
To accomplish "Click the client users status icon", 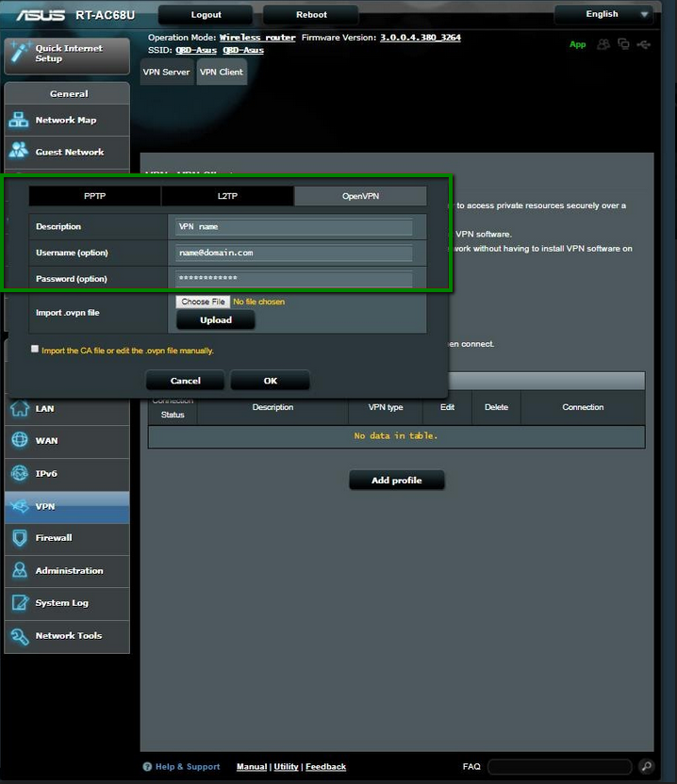I will 603,44.
